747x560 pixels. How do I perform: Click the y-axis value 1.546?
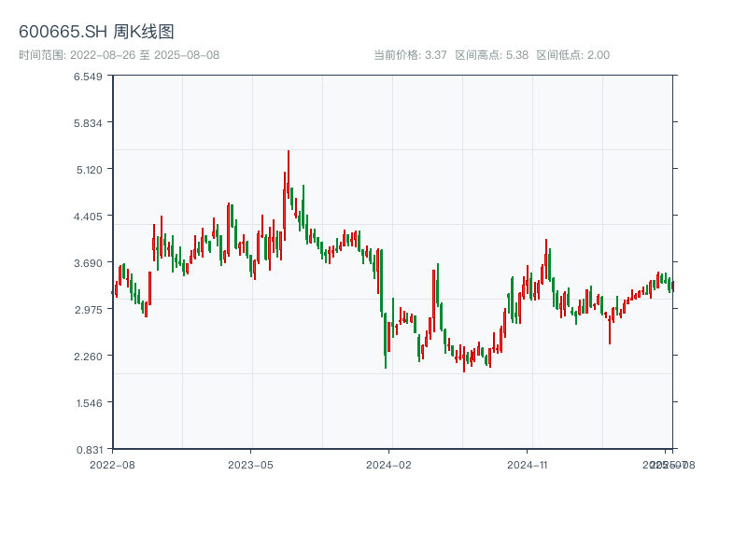(x=89, y=403)
